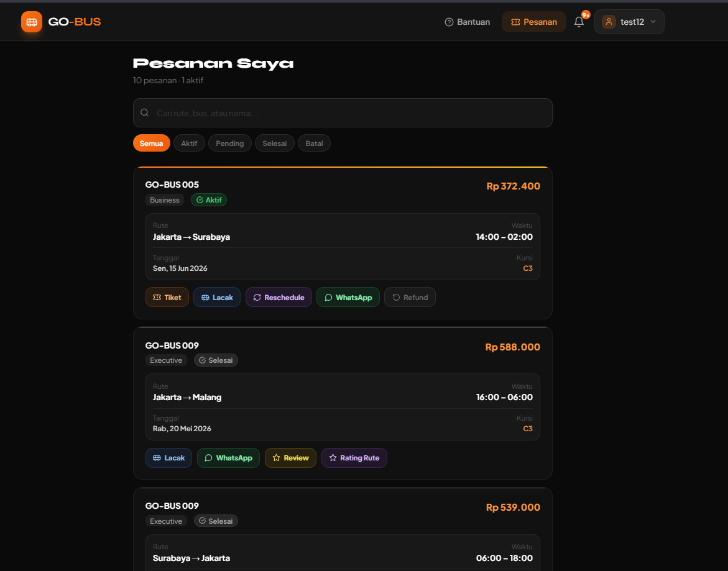Click the Pesanan Saya heading
Viewport: 728px width, 571px height.
pos(213,63)
